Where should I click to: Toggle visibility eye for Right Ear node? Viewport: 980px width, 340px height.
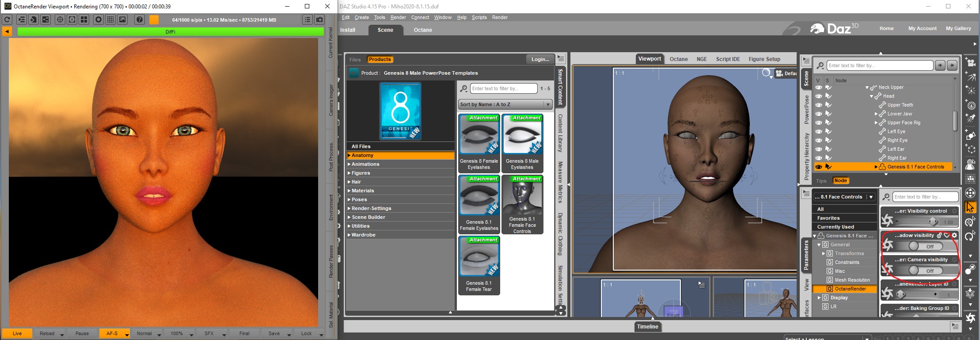(819, 158)
